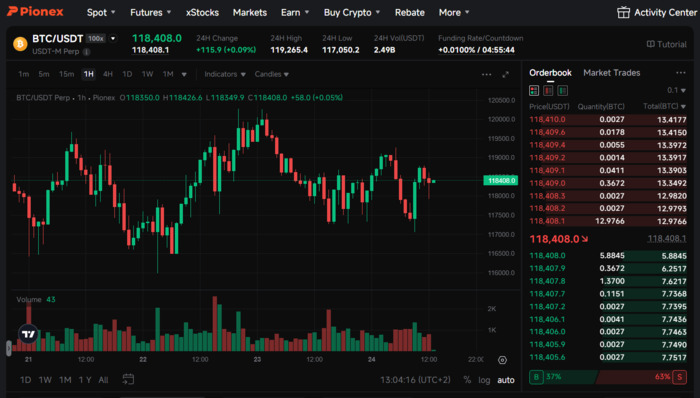Toggle log scale on chart
The height and width of the screenshot is (398, 700).
(x=484, y=380)
